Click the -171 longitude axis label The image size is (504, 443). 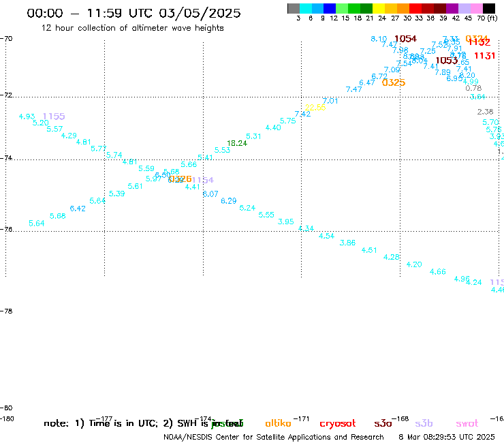(x=302, y=419)
